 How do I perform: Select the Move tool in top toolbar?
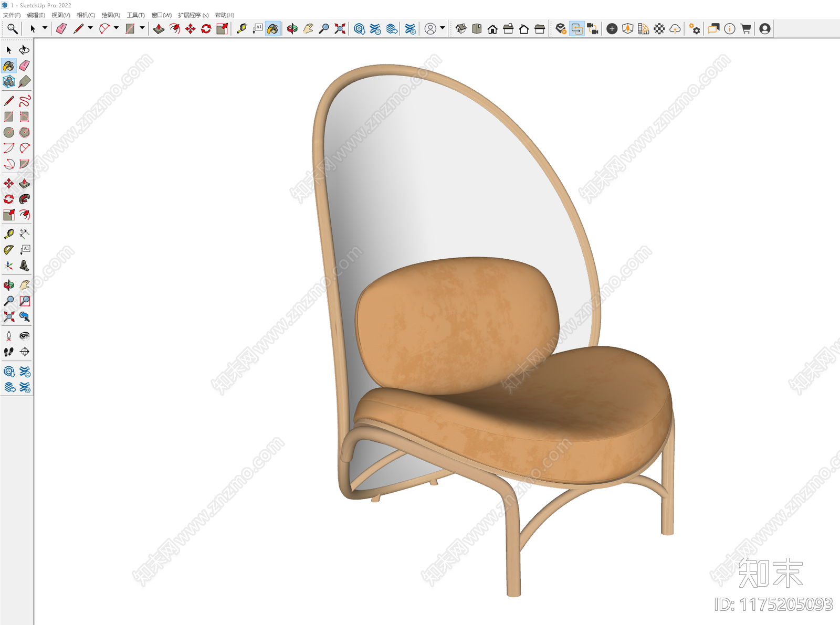pos(191,29)
